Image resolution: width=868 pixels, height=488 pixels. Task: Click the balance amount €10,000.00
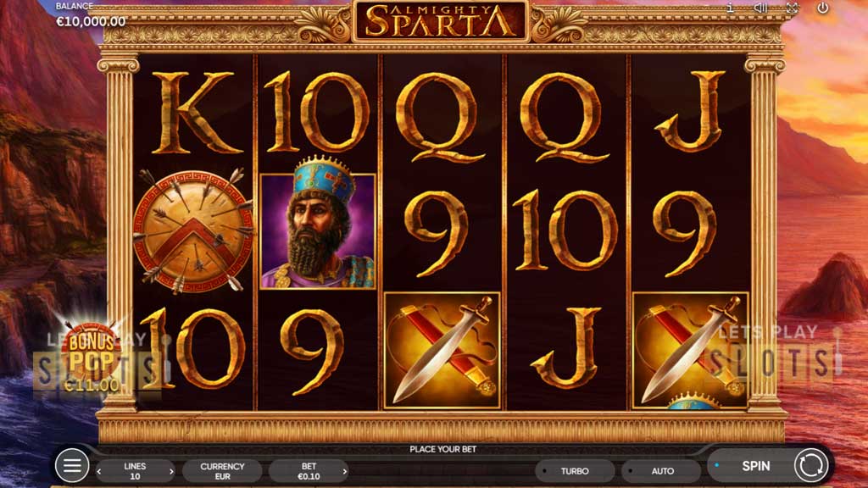click(x=91, y=21)
